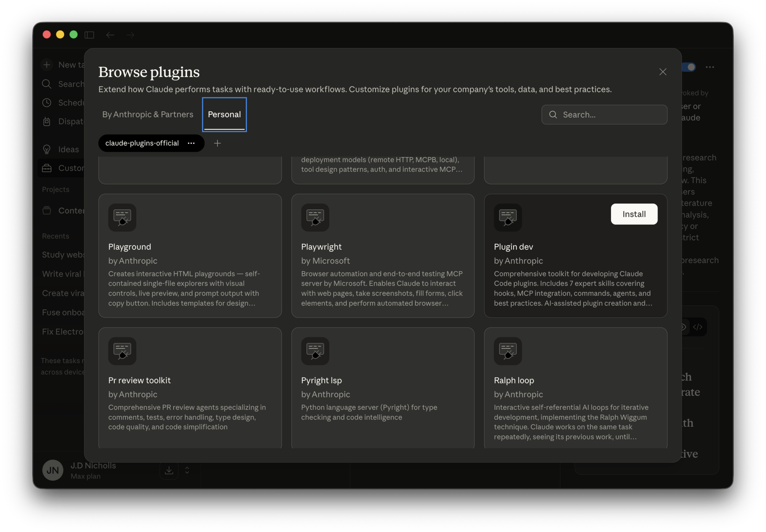Open the claude-plugins-official options ellipsis
This screenshot has height=532, width=766.
tap(191, 143)
